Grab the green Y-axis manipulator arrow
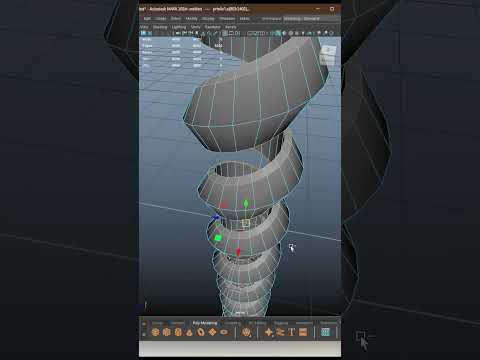The width and height of the screenshot is (480, 360). 246,204
